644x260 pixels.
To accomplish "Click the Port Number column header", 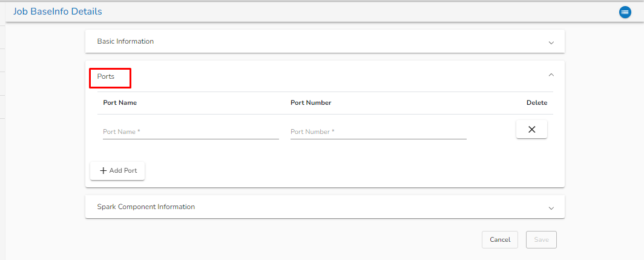I will [x=310, y=103].
